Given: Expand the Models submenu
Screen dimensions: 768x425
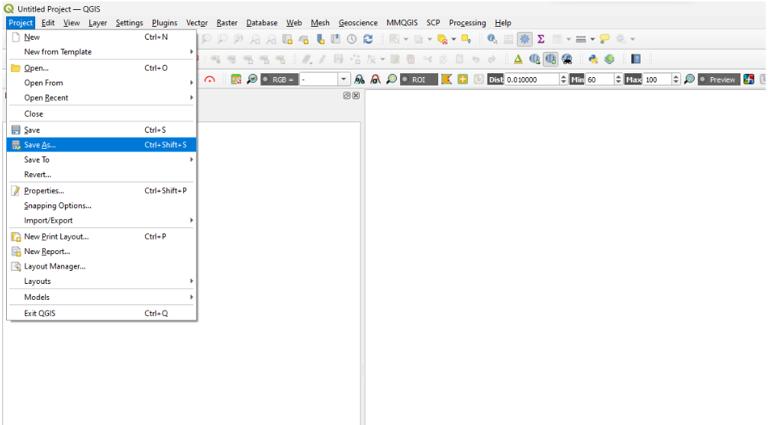Looking at the screenshot, I should (x=101, y=297).
